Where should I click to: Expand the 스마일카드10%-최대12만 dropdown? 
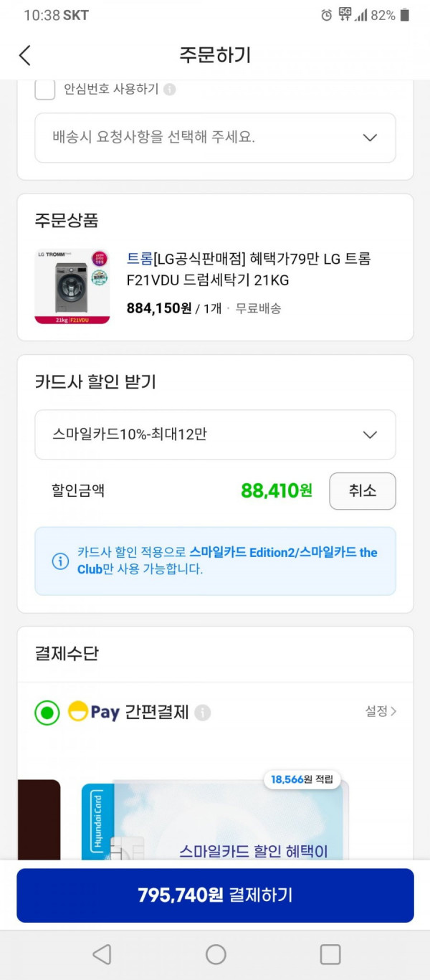pos(215,434)
